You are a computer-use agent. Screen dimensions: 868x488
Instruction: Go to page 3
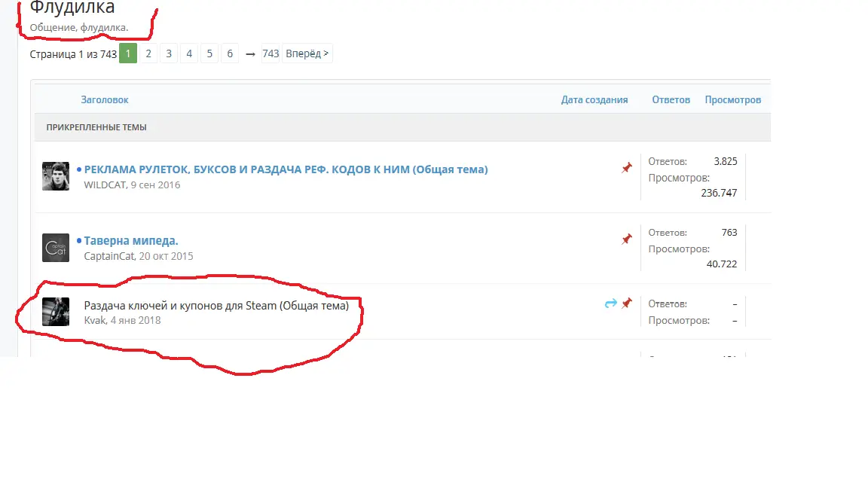[169, 53]
